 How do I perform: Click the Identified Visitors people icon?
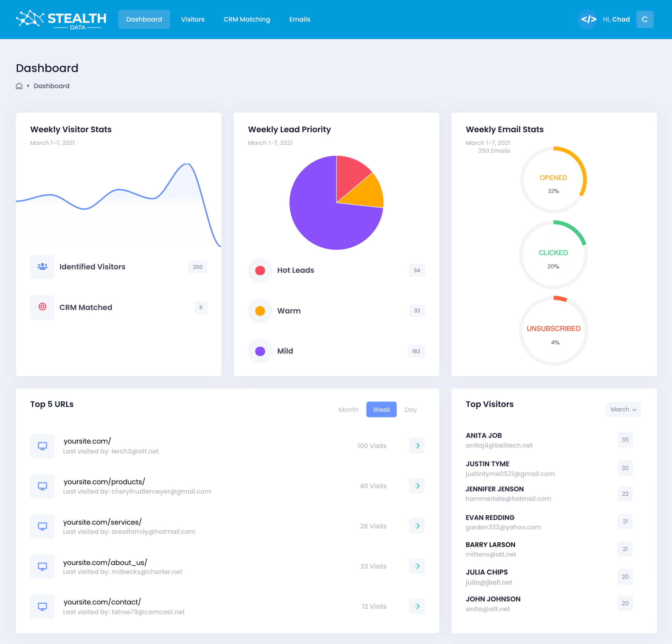tap(42, 267)
